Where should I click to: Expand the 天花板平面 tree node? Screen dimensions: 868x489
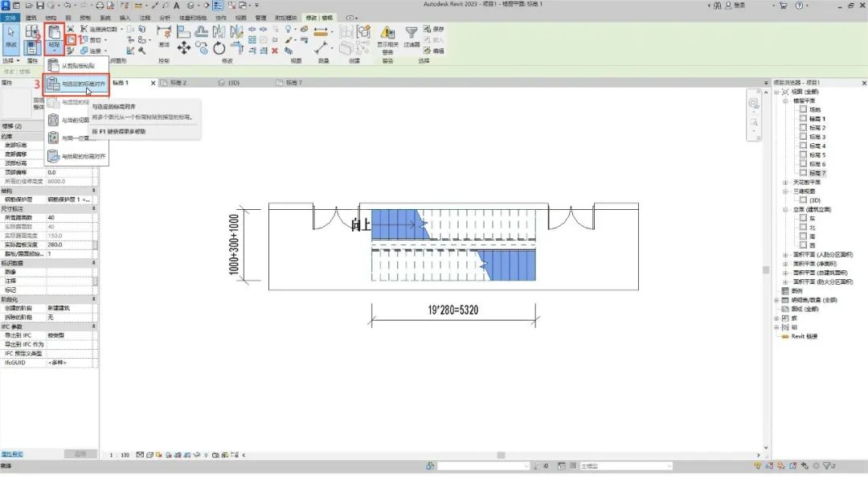tap(785, 183)
